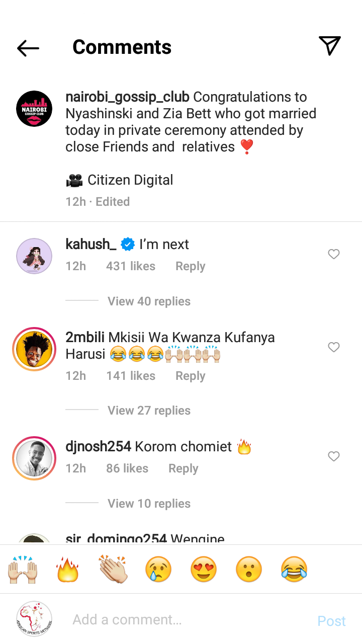The height and width of the screenshot is (644, 362).
Task: Tap the Post button to submit comment
Action: point(331,621)
